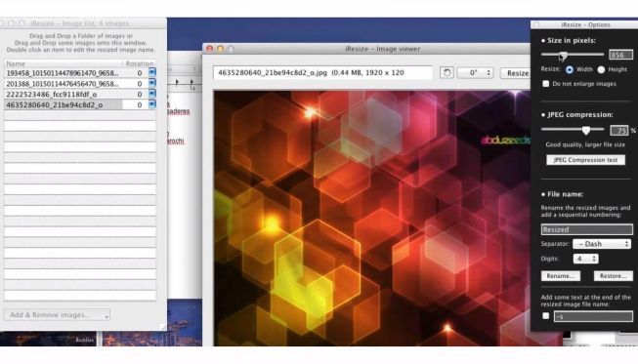
Task: Click the file name field in Image viewer
Action: 322,73
